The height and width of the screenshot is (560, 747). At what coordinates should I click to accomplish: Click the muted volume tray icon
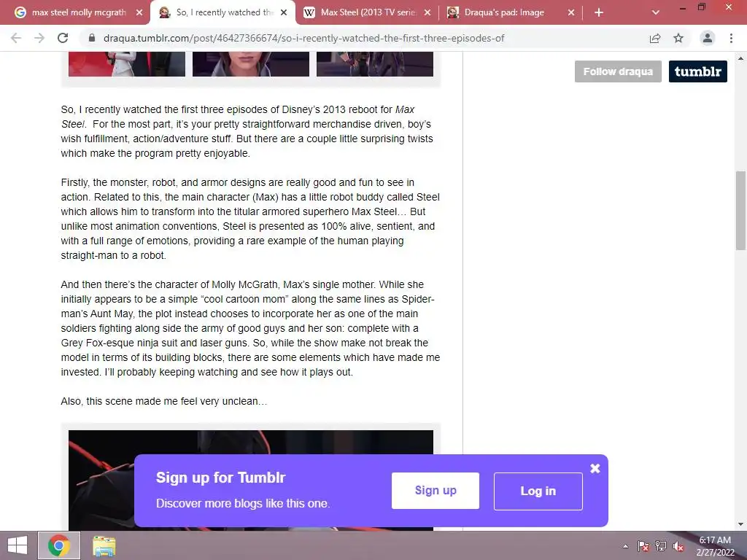point(678,546)
